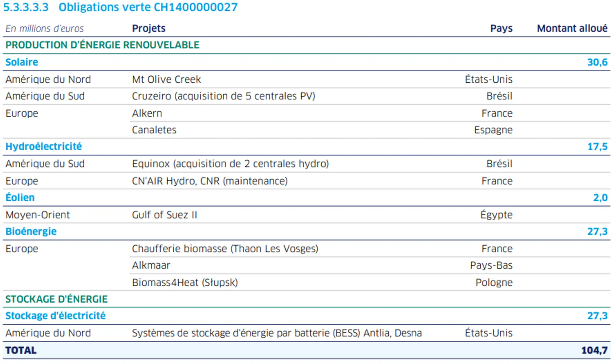Click the Production d'énergie renouvelable heading
Image resolution: width=615 pixels, height=364 pixels.
pyautogui.click(x=102, y=45)
